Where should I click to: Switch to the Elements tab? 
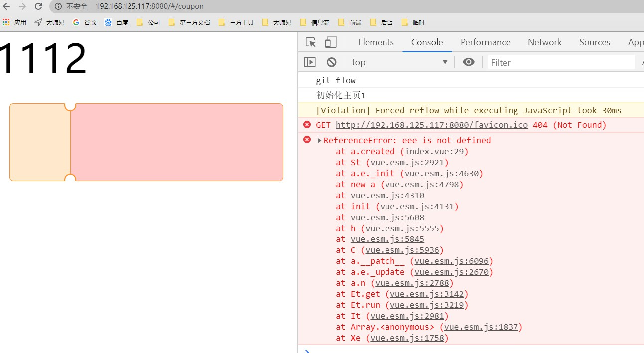376,42
